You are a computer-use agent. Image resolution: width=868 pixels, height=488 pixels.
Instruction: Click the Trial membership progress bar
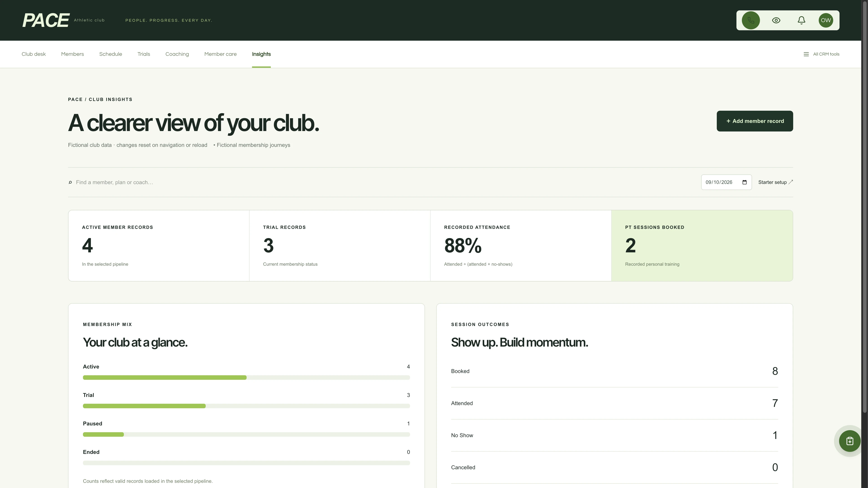coord(246,406)
